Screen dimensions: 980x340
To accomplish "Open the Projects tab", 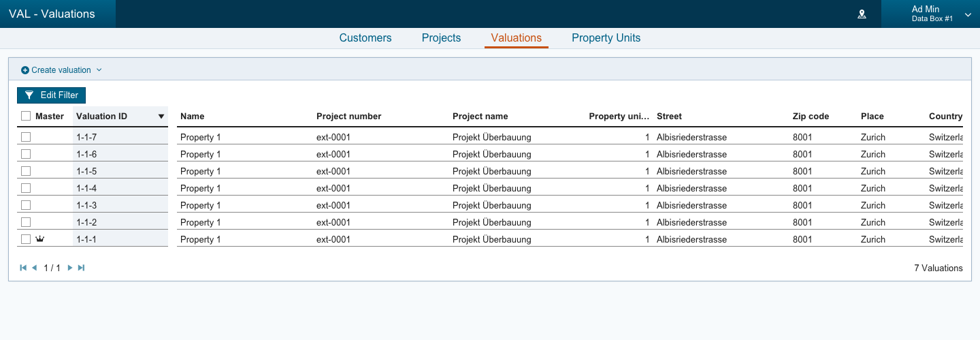I will (x=441, y=38).
